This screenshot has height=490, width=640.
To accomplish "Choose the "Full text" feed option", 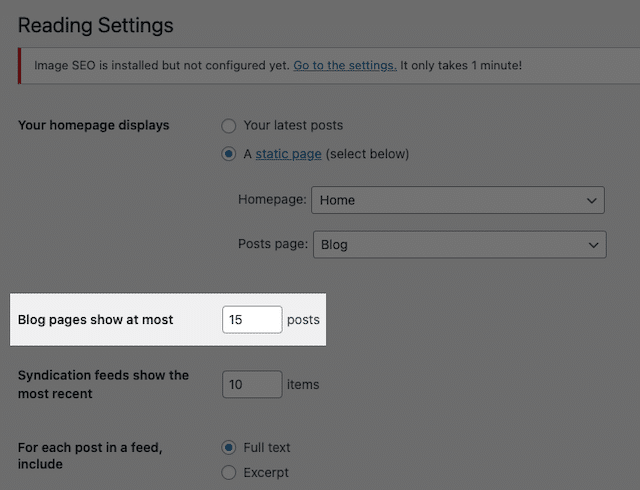I will [x=229, y=447].
